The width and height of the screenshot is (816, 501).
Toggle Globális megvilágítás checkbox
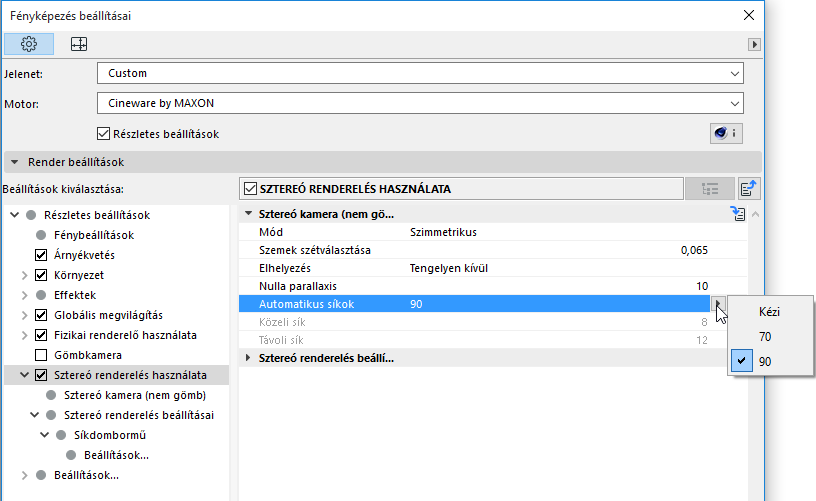click(41, 315)
